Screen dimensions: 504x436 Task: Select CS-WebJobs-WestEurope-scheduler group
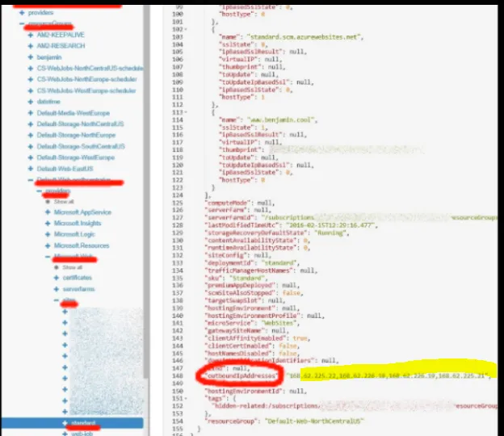click(x=86, y=90)
